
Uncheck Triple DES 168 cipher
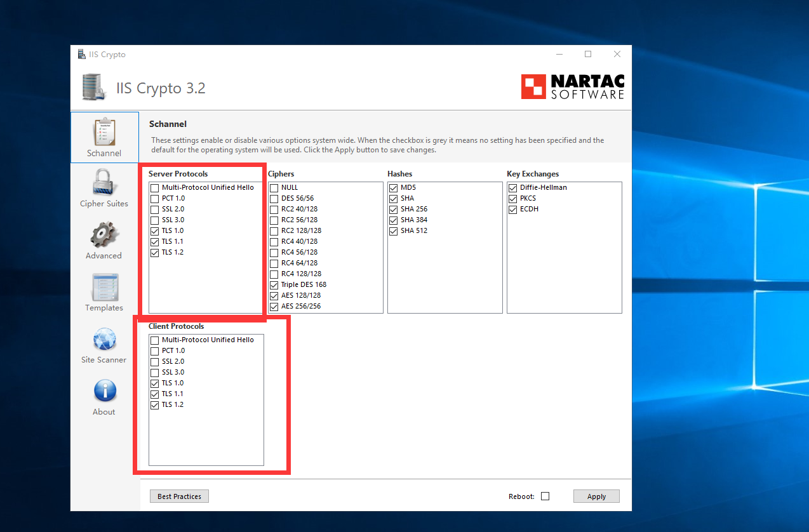point(274,285)
